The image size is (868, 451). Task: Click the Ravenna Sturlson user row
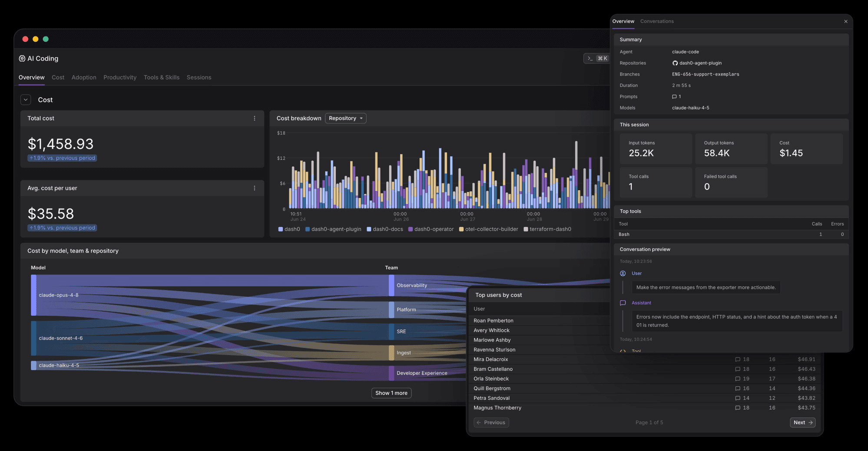[540, 350]
